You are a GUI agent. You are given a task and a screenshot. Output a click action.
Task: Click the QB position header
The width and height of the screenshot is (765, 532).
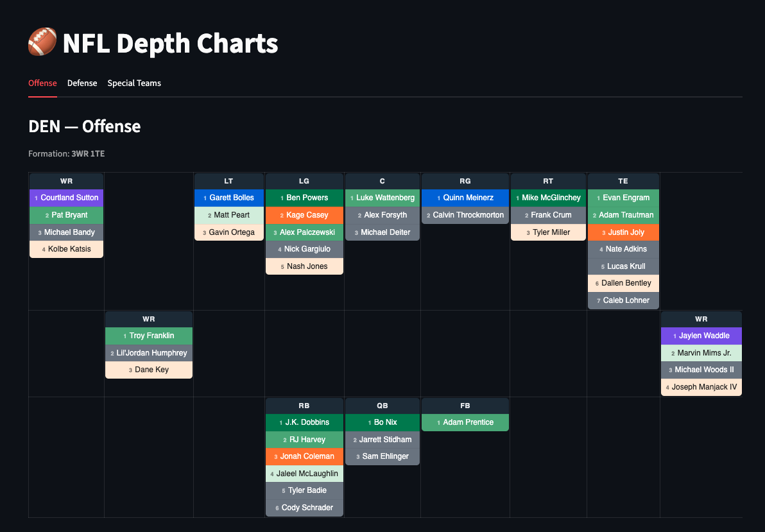click(x=382, y=406)
